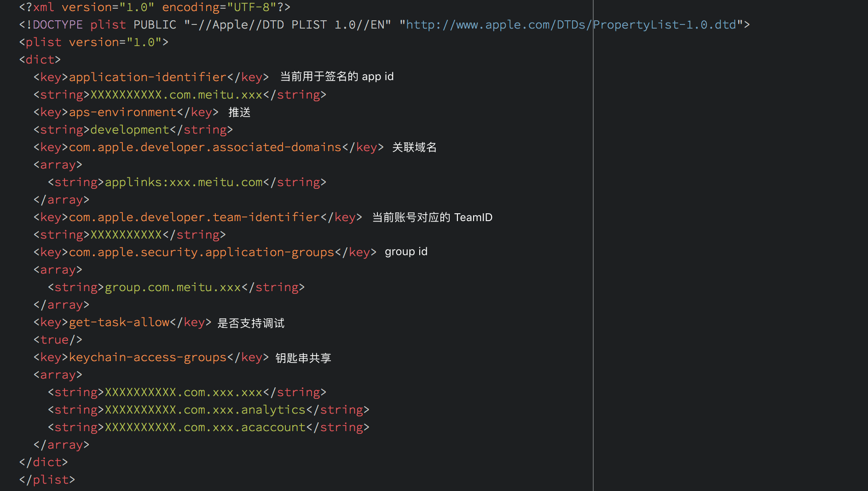868x491 pixels.
Task: Click the associated-domains key name
Action: (205, 147)
